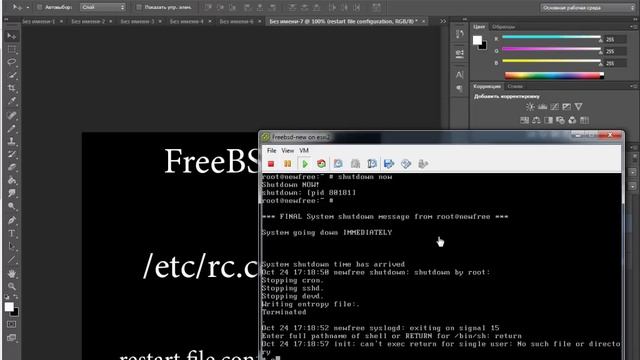This screenshot has width=640, height=360.
Task: Switch to the Swatches (Образцы) panel tab
Action: 503,27
